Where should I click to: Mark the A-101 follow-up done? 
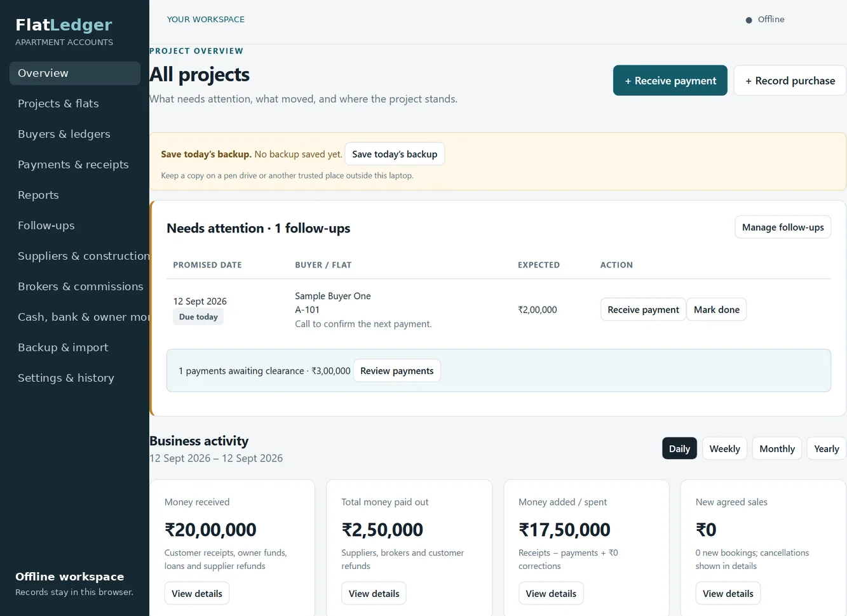coord(717,310)
